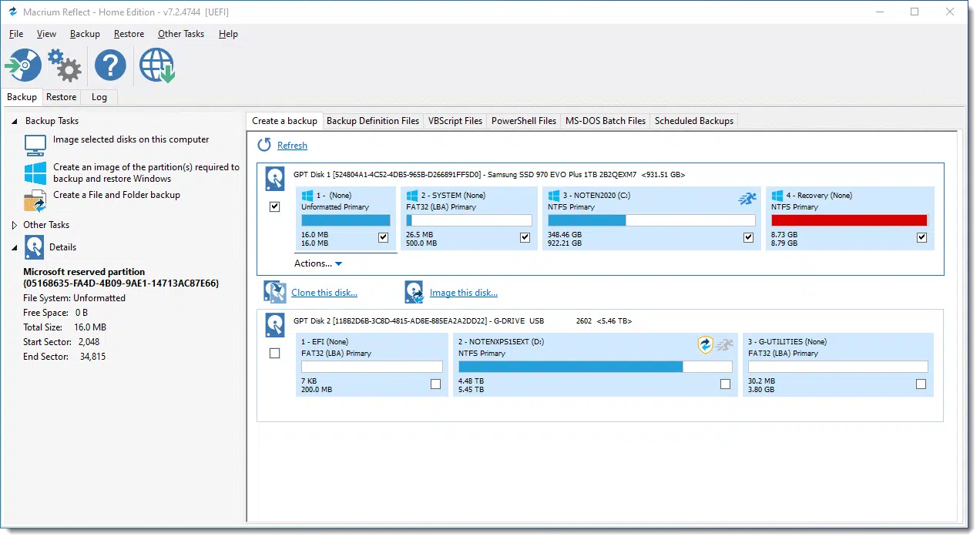Viewport: 980px width, 540px height.
Task: Click the Refresh link
Action: point(292,146)
